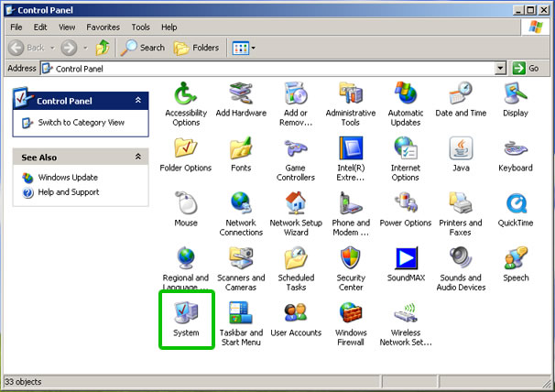The width and height of the screenshot is (555, 392).
Task: Open the View menu
Action: [x=67, y=27]
